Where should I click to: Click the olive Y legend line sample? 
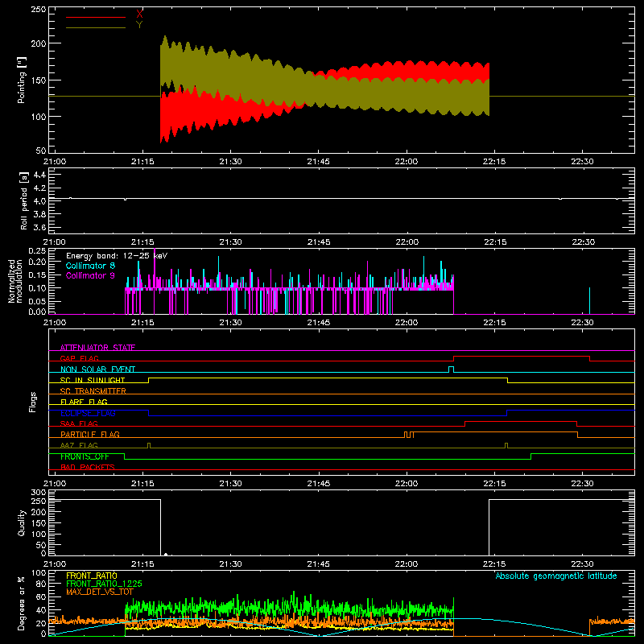click(96, 28)
